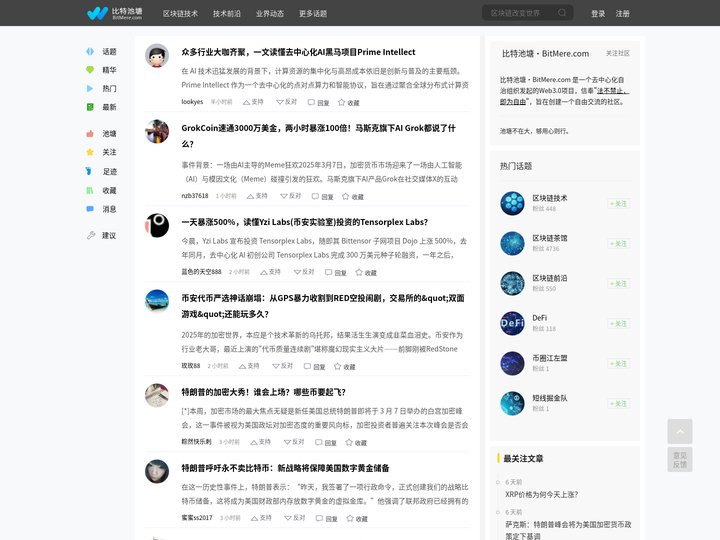
Task: Click the 注册 register link
Action: (x=622, y=13)
